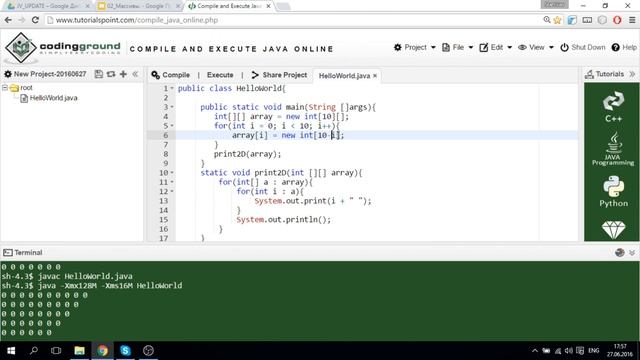
Task: Select HelloWorld.java in the file tree
Action: 53,98
